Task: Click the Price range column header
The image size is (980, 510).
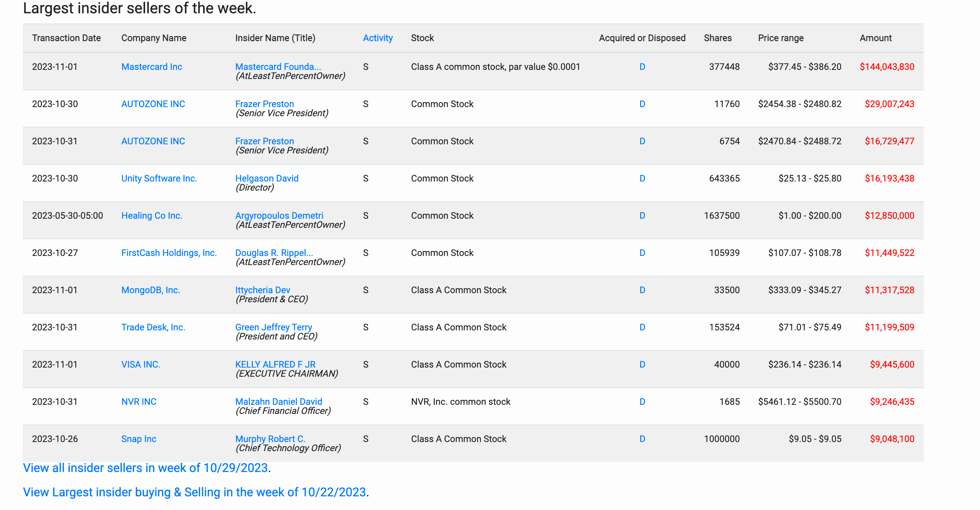Action: (x=781, y=38)
